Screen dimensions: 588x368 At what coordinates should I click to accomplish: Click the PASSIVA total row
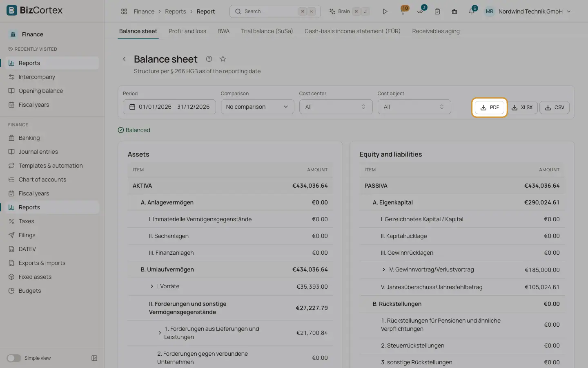[462, 186]
